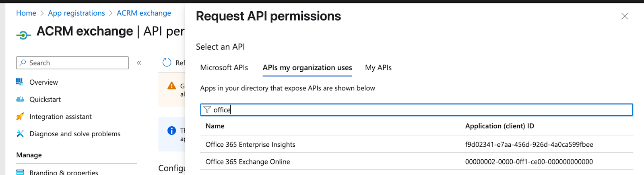Screen dimensions: 644x175
Task: Click the Diagnose wrench icon
Action: (x=20, y=133)
